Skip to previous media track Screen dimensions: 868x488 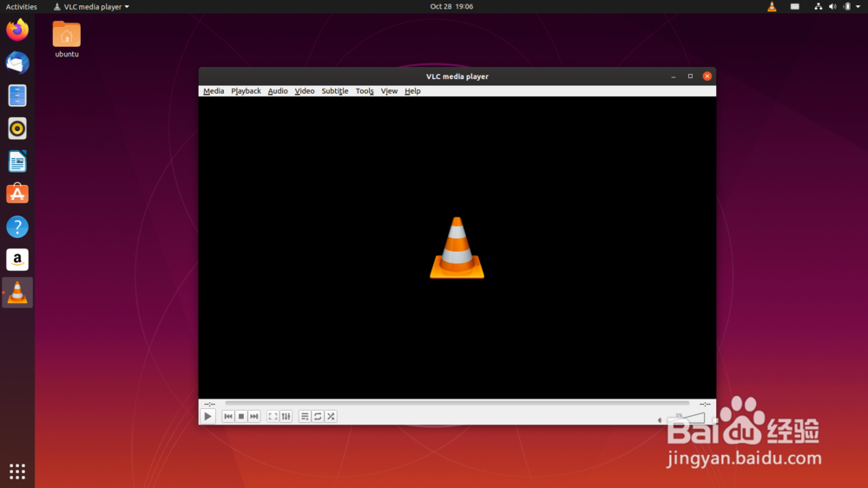[x=228, y=417]
